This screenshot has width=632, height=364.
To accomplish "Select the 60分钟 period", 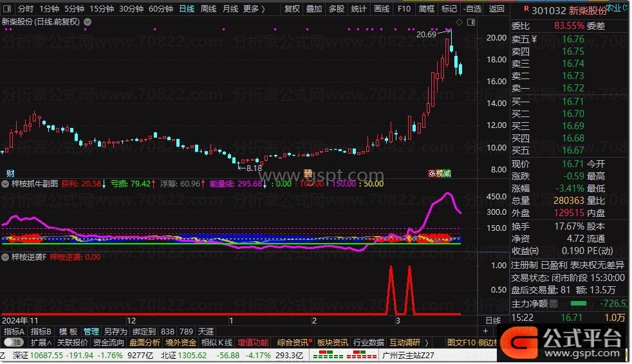I will point(161,8).
